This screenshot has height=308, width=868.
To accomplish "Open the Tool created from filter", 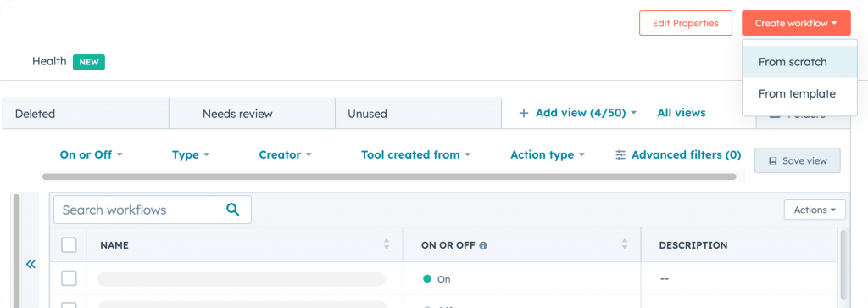I will [x=415, y=155].
